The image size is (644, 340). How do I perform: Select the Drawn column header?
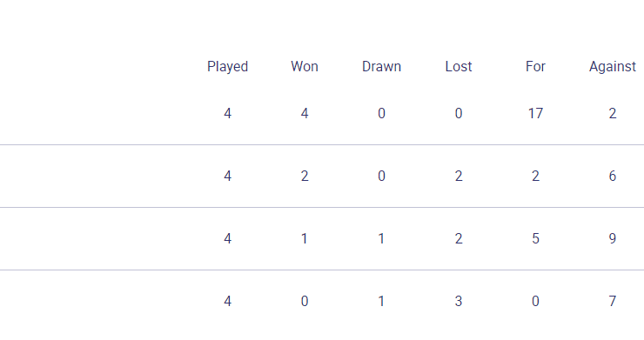point(381,66)
